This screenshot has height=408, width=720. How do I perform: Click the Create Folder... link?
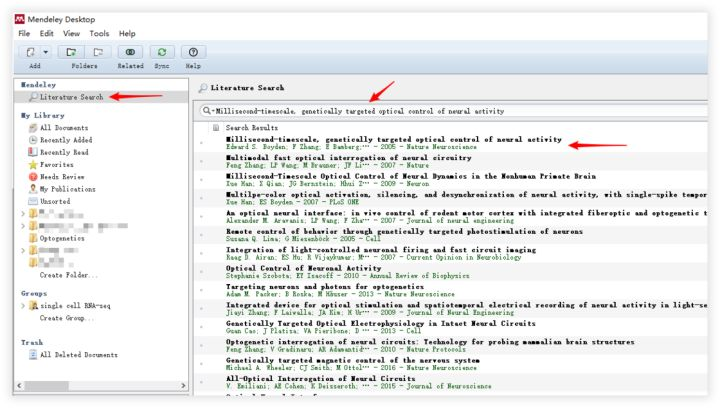[x=68, y=275]
